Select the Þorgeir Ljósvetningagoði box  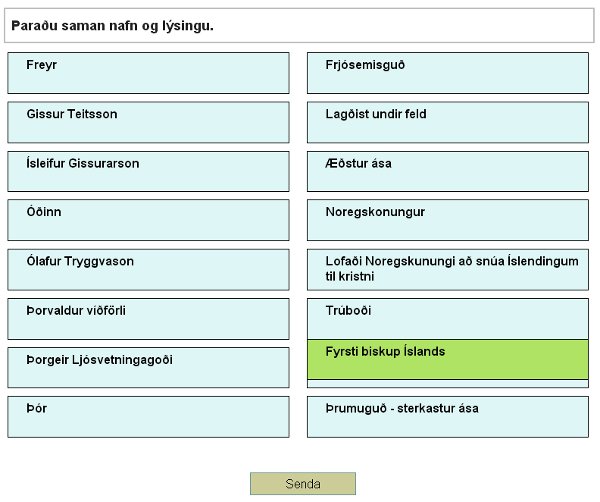point(148,367)
